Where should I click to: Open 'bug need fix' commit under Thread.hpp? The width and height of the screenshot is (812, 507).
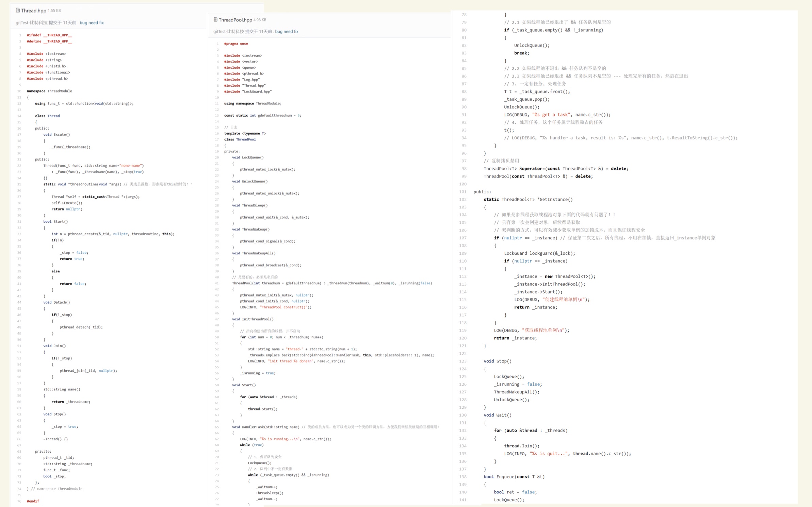[92, 22]
